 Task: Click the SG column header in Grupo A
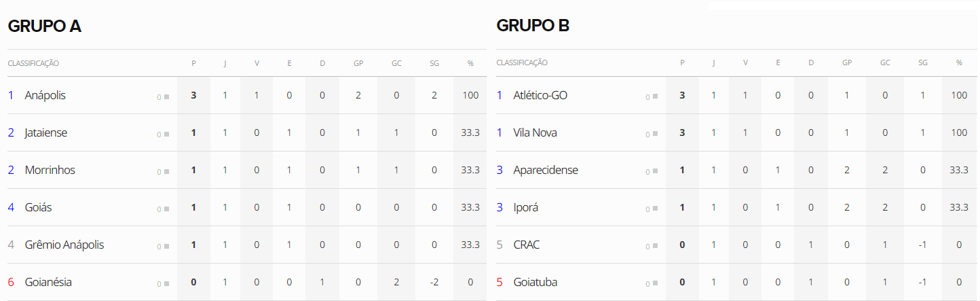point(434,63)
